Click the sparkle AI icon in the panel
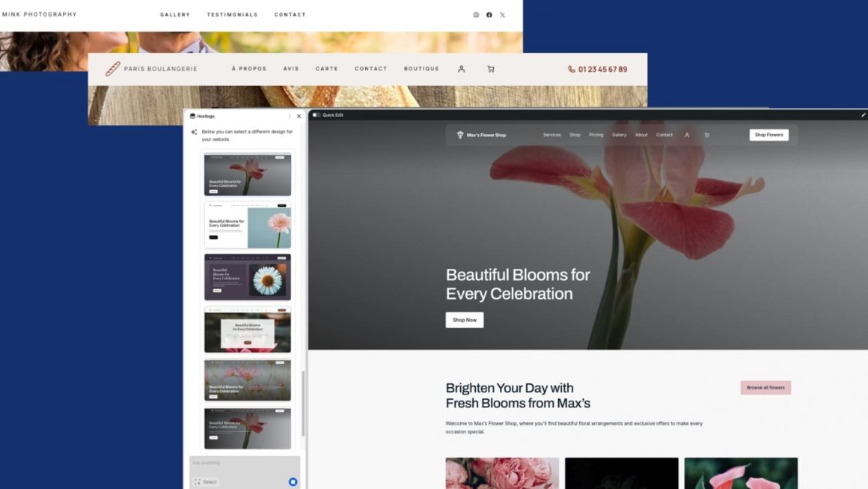This screenshot has width=868, height=489. coord(194,132)
